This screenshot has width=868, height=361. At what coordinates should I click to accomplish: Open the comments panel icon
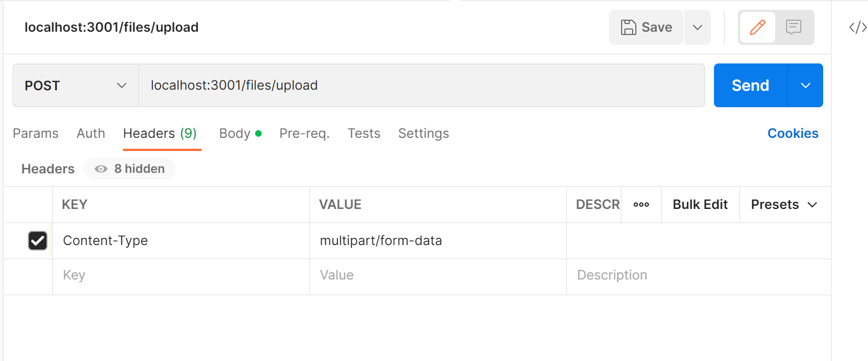pyautogui.click(x=793, y=27)
